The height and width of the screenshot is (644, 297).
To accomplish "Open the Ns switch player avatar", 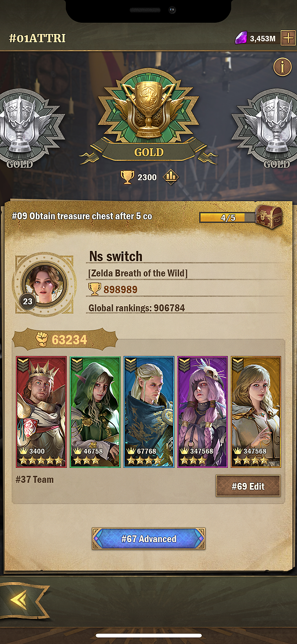I will click(44, 283).
